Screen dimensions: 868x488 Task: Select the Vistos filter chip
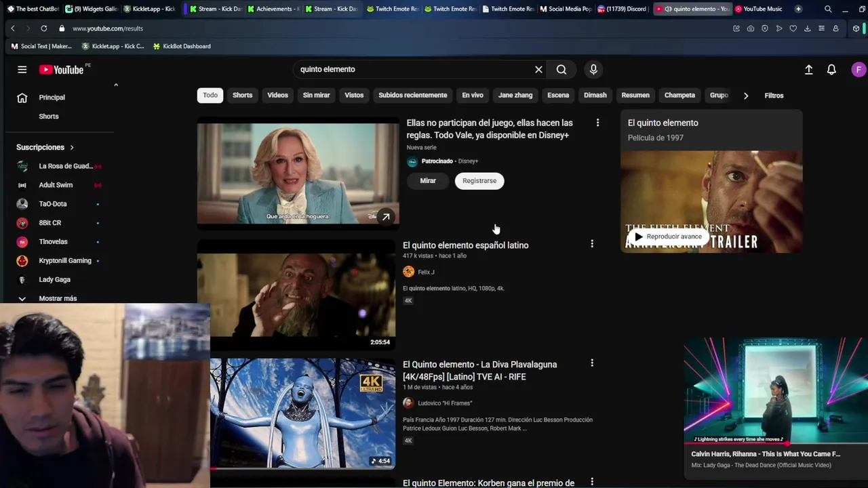(354, 96)
